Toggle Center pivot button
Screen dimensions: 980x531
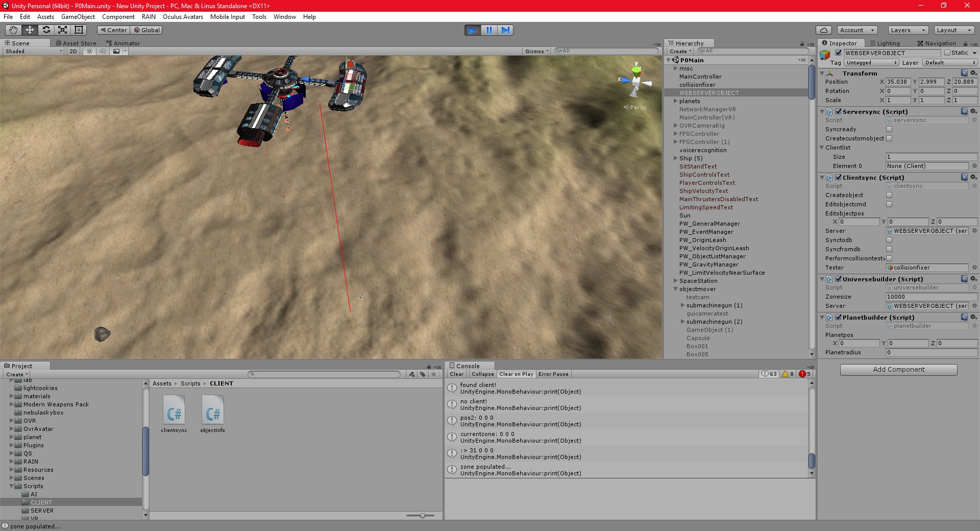[114, 30]
